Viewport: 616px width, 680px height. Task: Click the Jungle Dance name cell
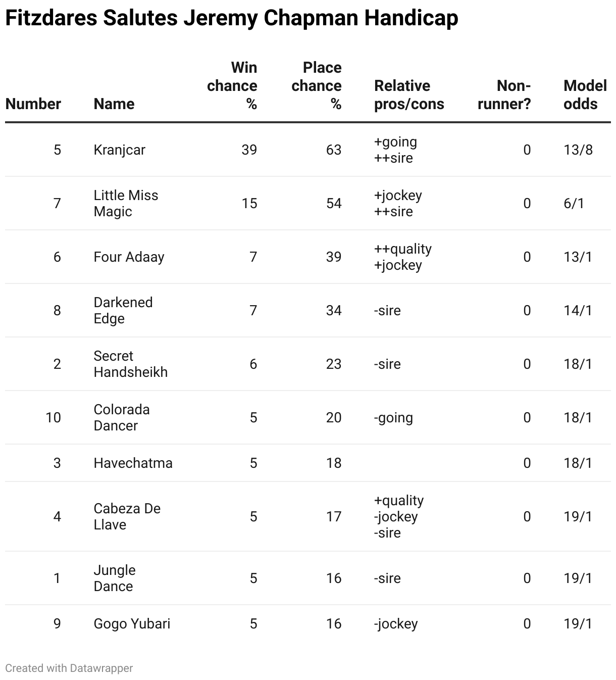click(115, 578)
